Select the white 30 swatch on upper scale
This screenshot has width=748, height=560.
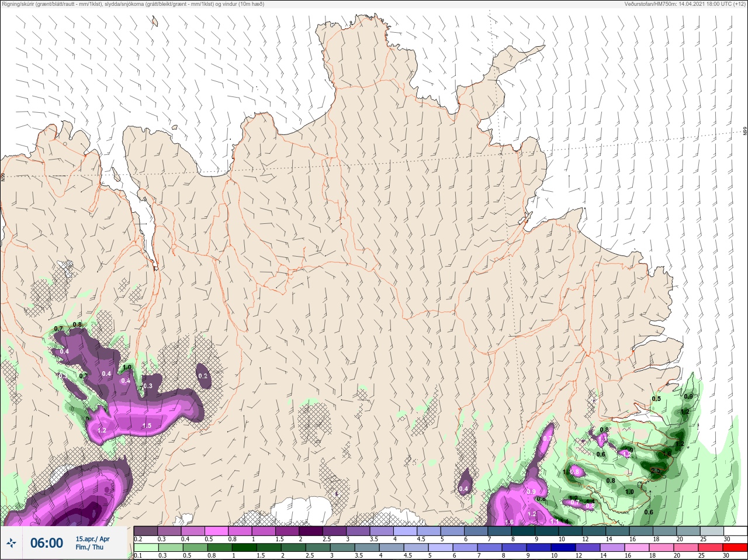point(735,531)
